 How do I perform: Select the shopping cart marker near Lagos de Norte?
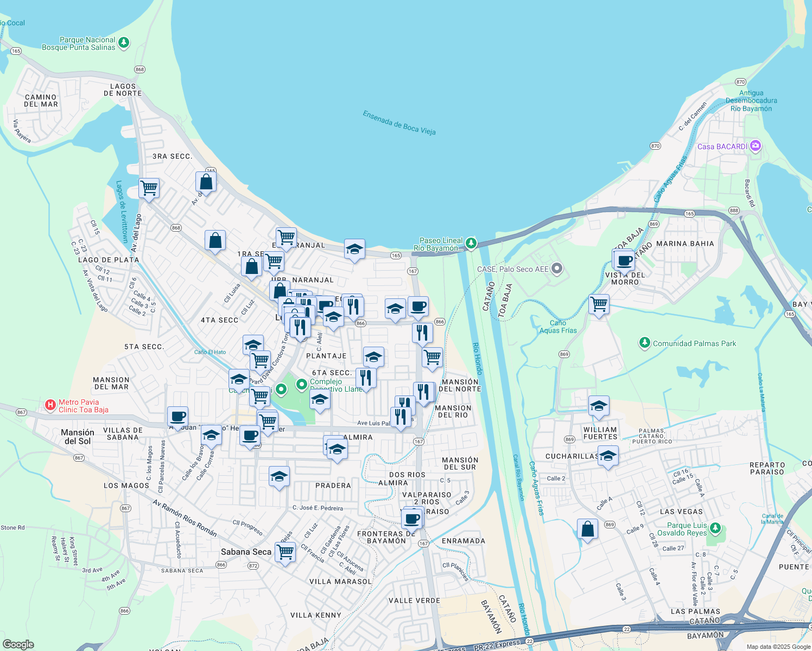tap(149, 187)
